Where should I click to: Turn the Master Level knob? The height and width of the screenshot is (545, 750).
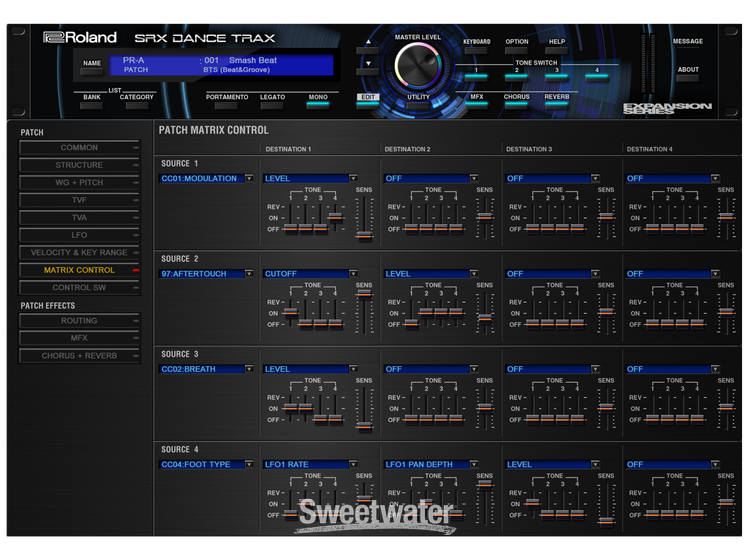click(x=418, y=66)
